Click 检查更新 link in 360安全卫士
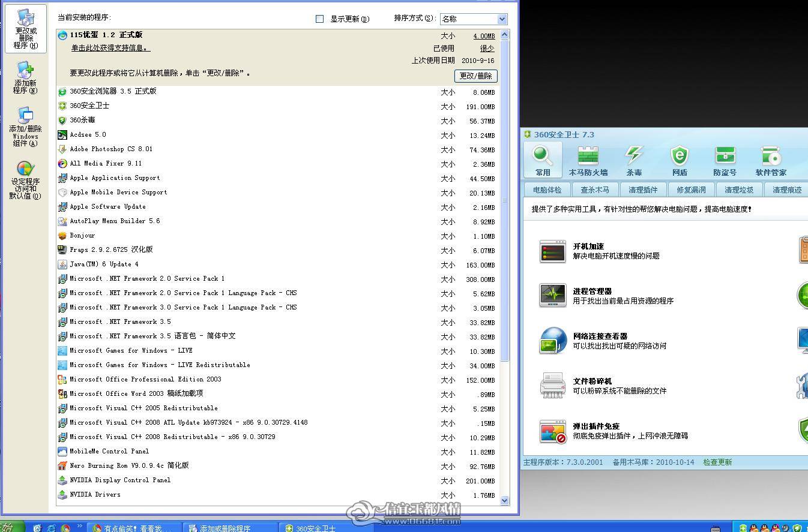The width and height of the screenshot is (808, 532). pos(717,462)
